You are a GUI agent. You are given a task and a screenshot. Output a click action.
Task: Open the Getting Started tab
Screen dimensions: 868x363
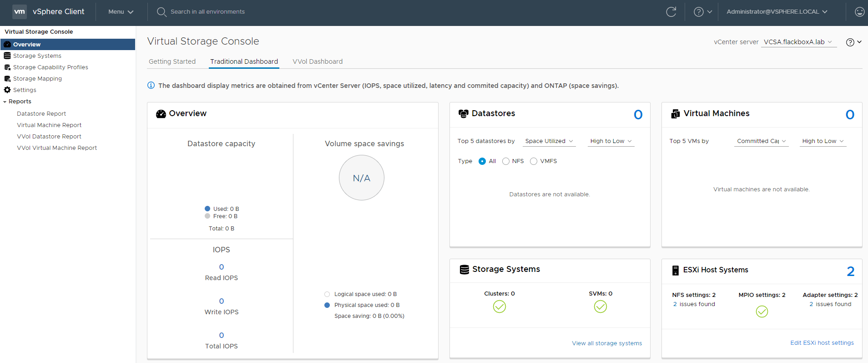172,61
